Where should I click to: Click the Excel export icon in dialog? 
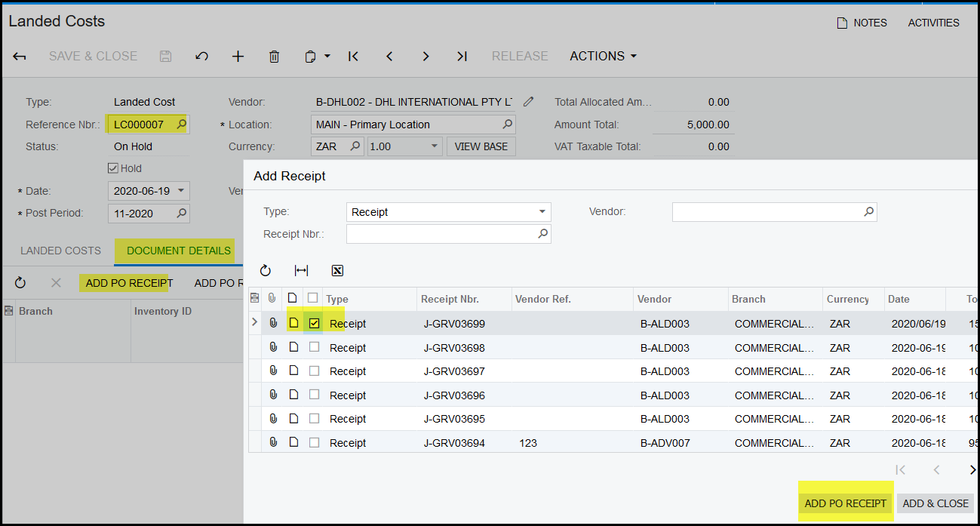337,271
